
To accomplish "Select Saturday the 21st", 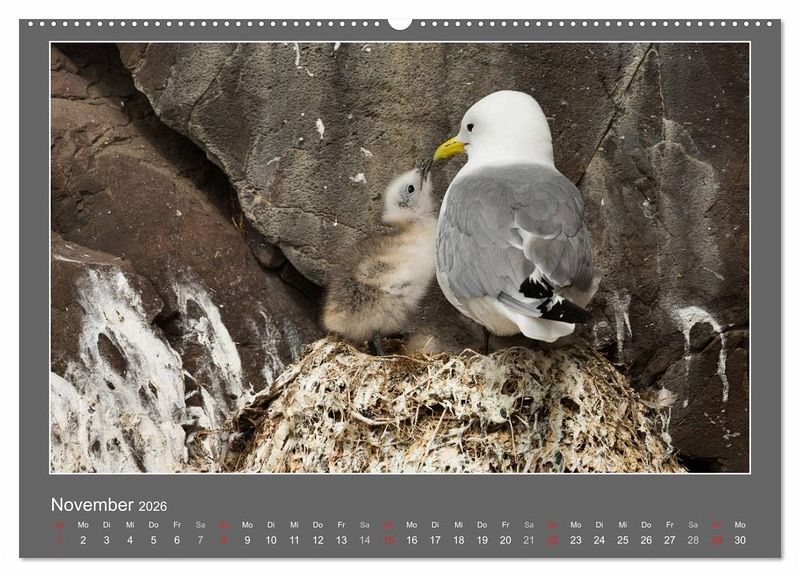I will click(529, 540).
